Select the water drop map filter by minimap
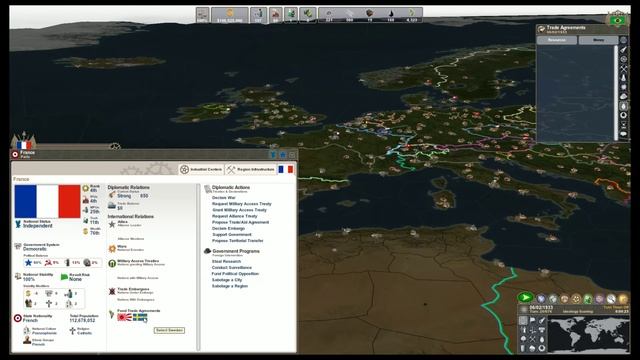640x360 pixels. [x=542, y=339]
